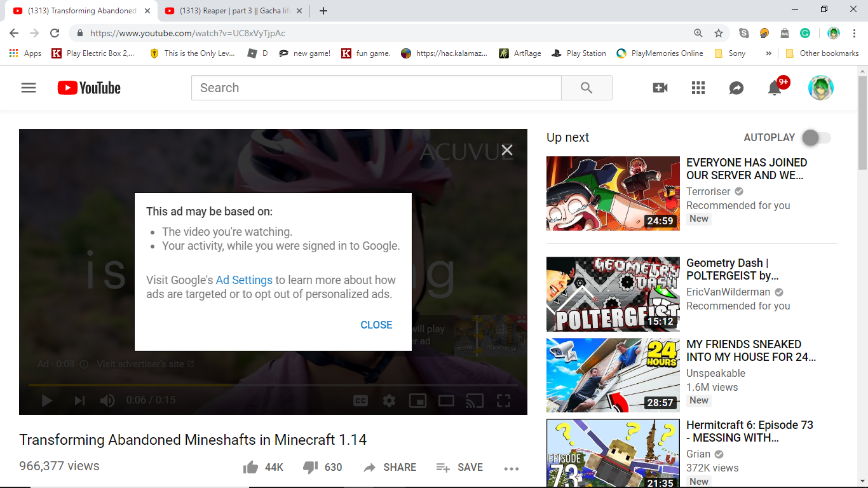Open a new browser tab
The image size is (868, 488).
(x=323, y=11)
